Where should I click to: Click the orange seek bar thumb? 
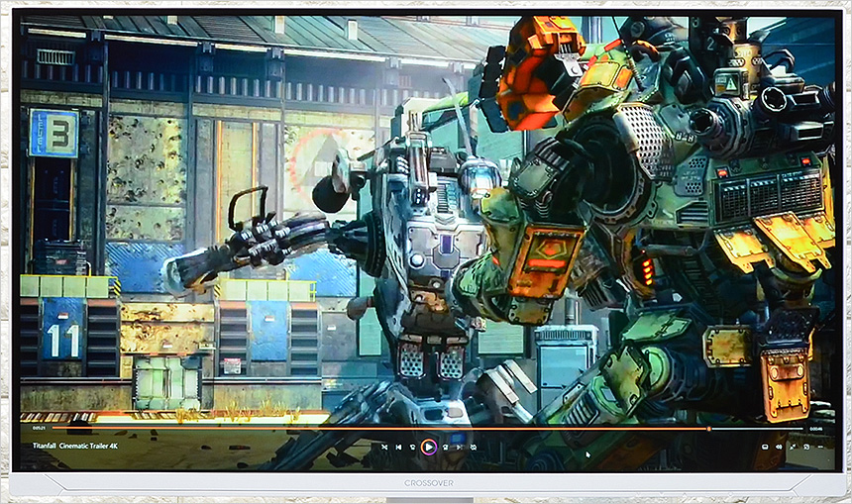pos(708,429)
